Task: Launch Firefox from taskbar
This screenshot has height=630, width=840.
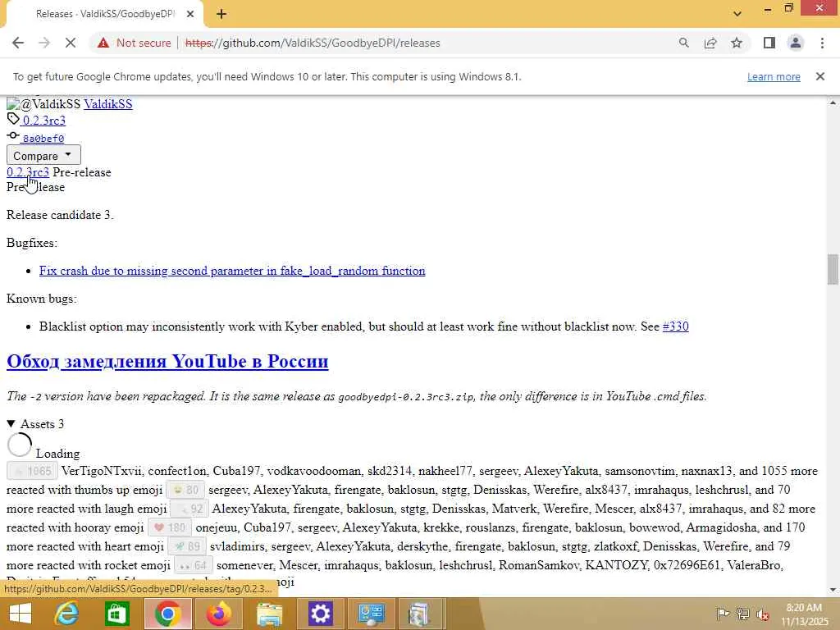Action: (x=218, y=614)
